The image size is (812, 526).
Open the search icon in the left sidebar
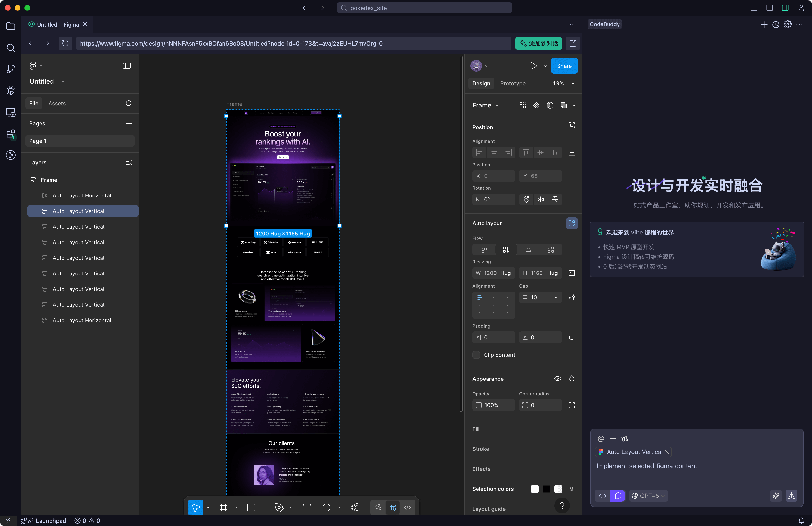tap(10, 48)
